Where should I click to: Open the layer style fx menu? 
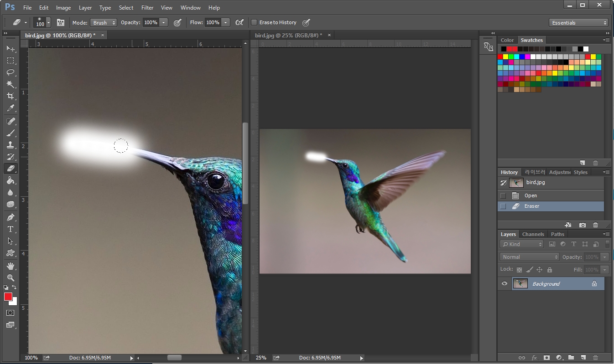[x=534, y=358]
